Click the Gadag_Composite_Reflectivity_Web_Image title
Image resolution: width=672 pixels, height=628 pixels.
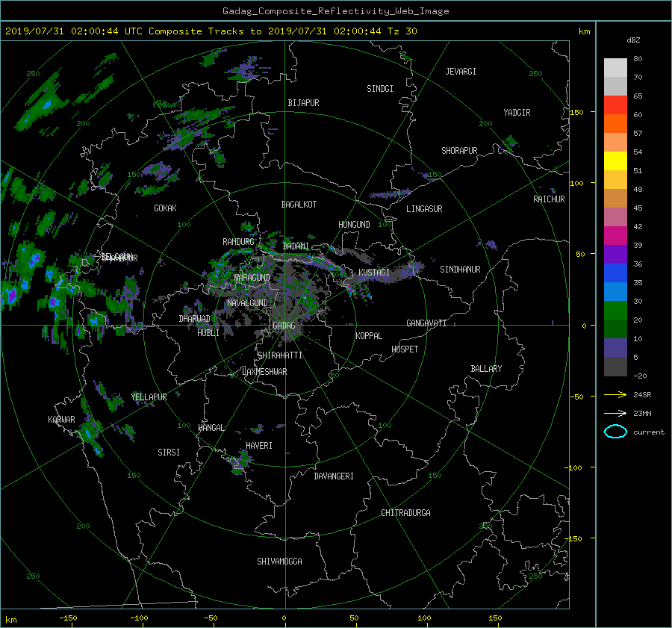335,11
